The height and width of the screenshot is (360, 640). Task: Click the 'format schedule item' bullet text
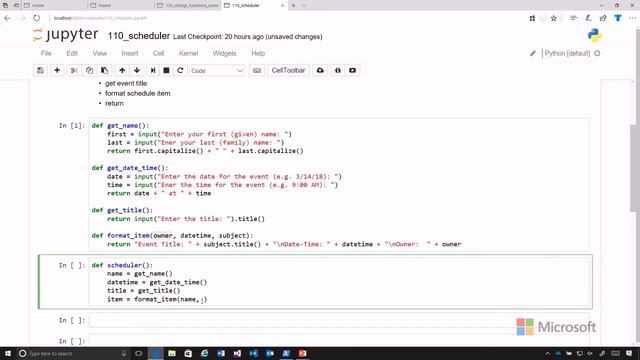pos(138,93)
